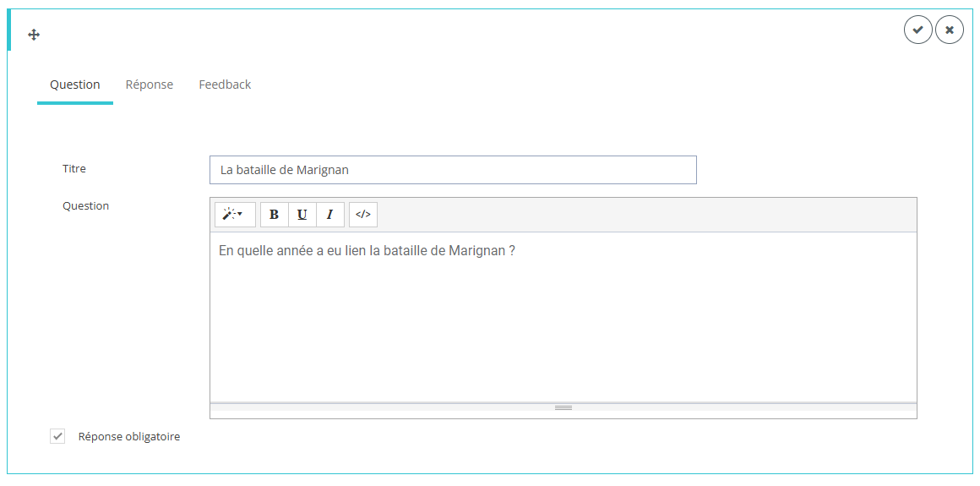
Task: Switch to the Réponse tab
Action: [x=150, y=85]
